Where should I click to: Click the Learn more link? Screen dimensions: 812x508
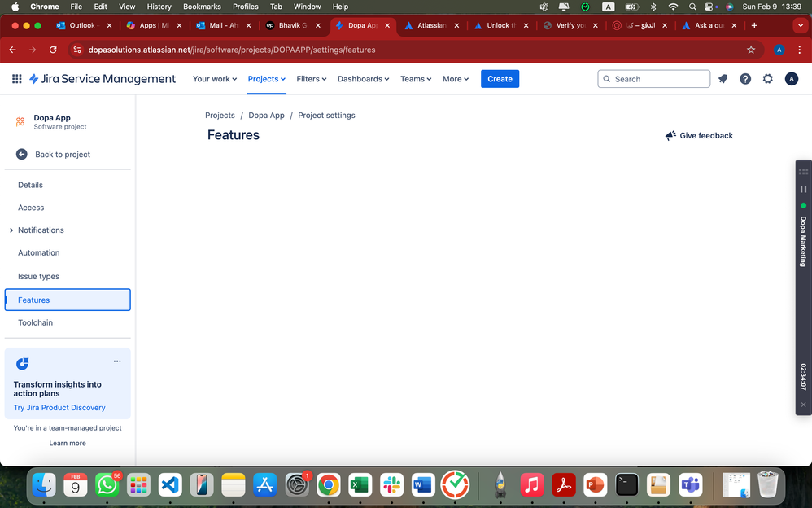tap(68, 443)
